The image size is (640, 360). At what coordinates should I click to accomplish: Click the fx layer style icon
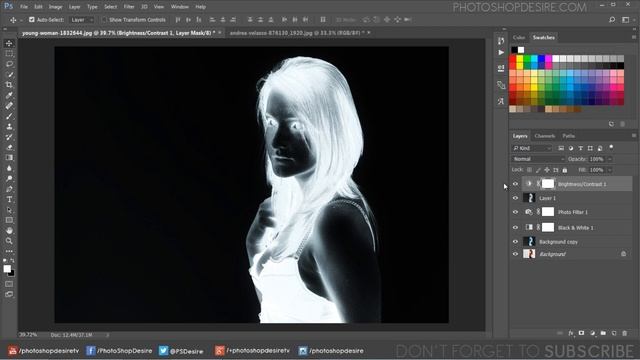click(571, 333)
